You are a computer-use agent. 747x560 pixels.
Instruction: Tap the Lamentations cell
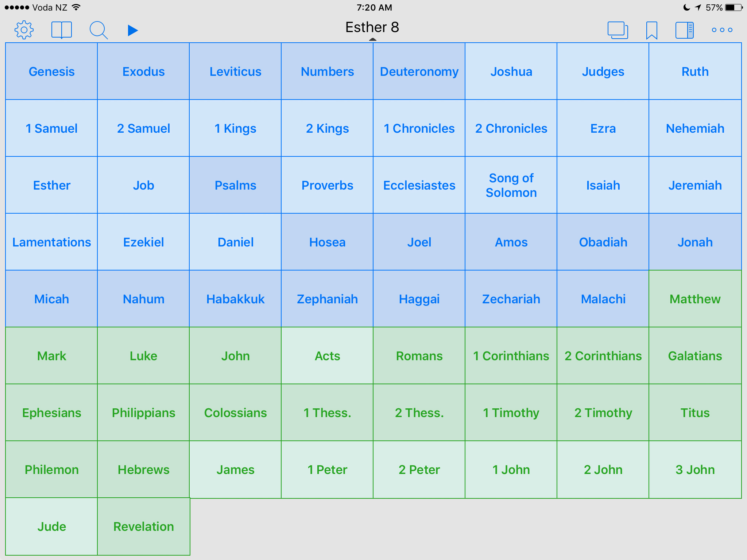51,242
